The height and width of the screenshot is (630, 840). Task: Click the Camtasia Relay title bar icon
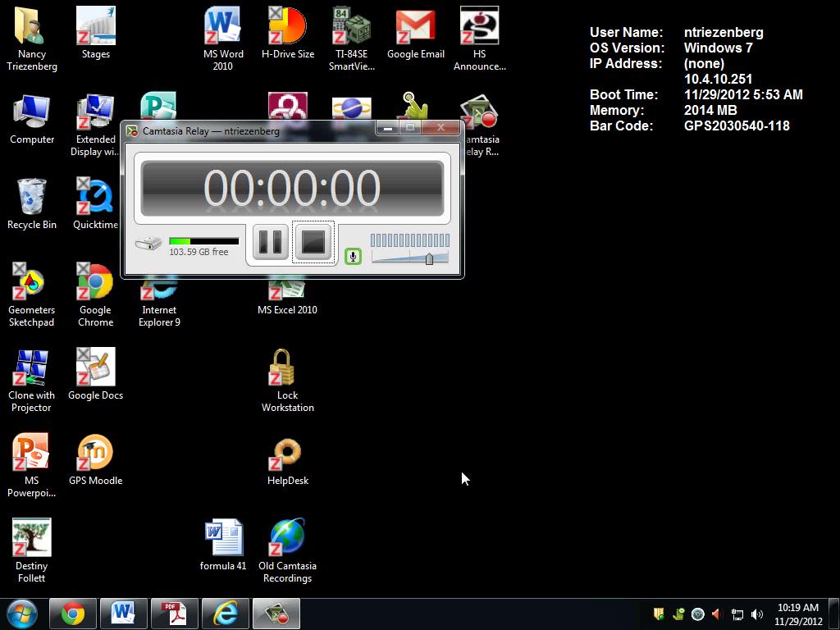132,130
